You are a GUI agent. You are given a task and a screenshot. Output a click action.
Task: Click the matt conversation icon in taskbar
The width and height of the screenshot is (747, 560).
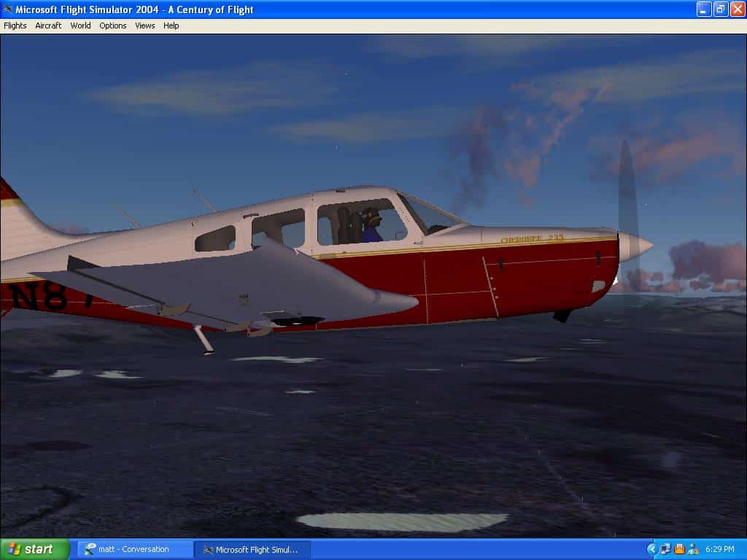pos(90,549)
